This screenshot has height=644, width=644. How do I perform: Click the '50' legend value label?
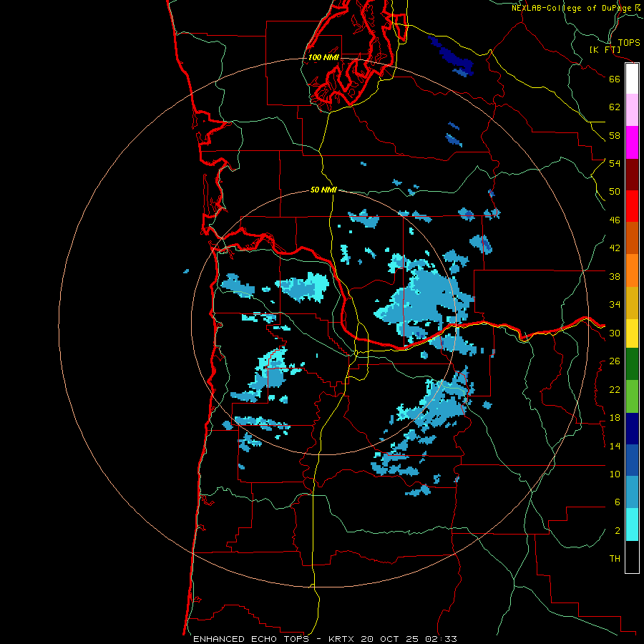coord(615,192)
